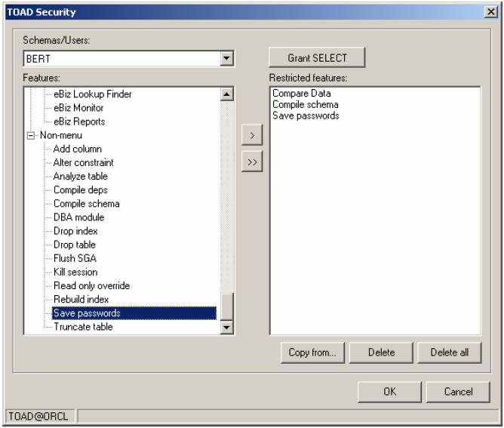This screenshot has height=428, width=504.
Task: Select the Analyze table feature
Action: tap(81, 177)
